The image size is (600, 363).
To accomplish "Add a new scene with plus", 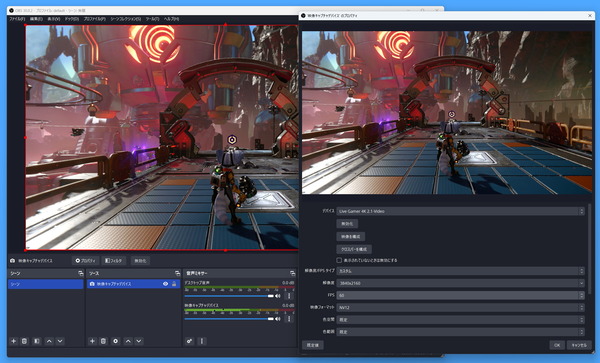I will [x=14, y=341].
